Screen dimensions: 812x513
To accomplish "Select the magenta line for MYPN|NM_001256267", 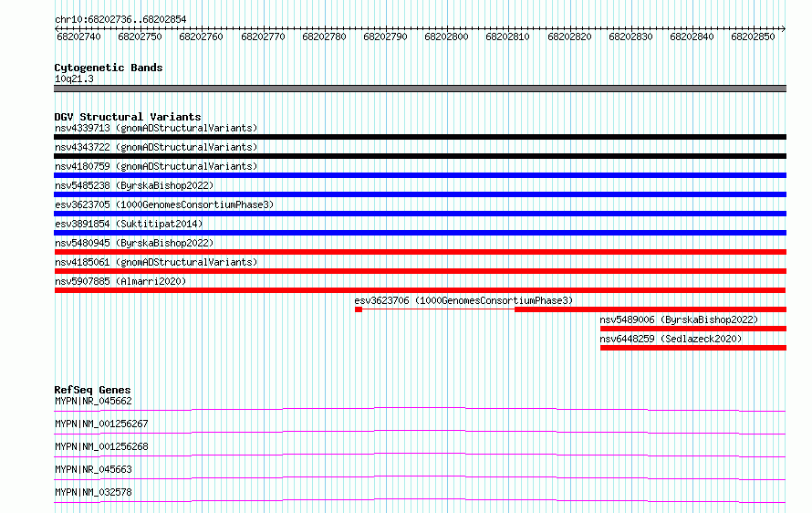I will [420, 432].
